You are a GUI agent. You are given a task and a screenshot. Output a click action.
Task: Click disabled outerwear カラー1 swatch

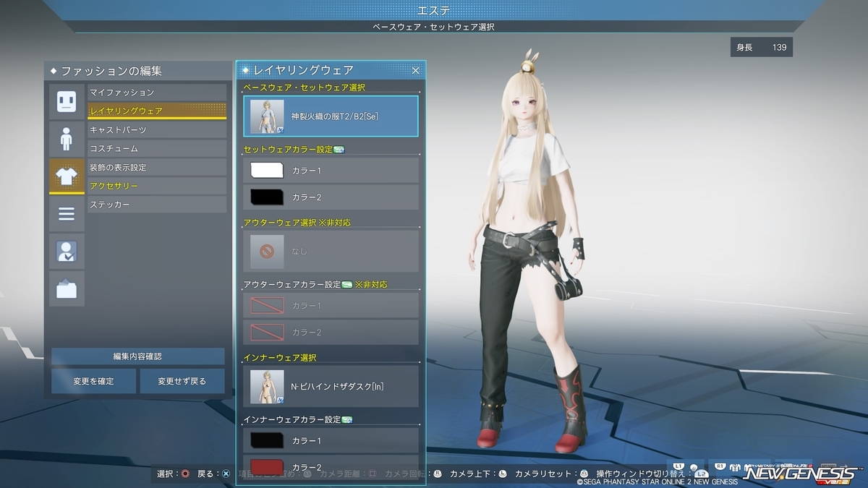tap(268, 306)
